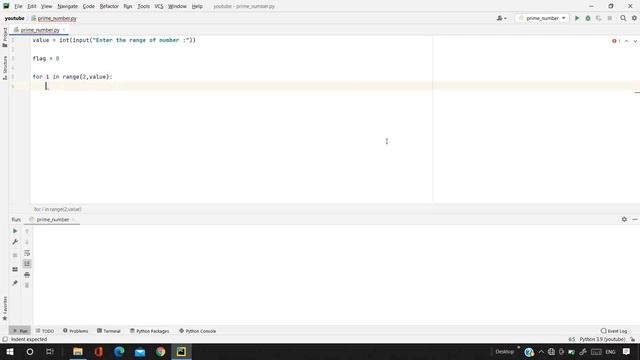Click the up-the-stack-trace arrow in Run panel
This screenshot has height=360, width=640.
(27, 231)
